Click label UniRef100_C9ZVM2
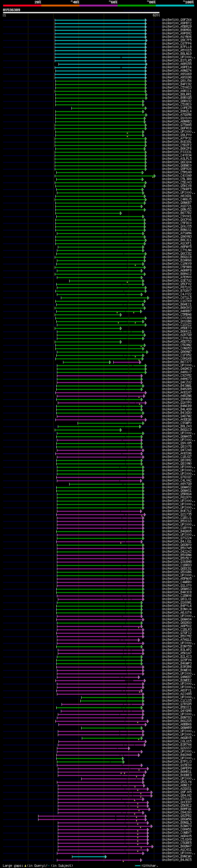The width and height of the screenshot is (197, 868). coord(177,375)
